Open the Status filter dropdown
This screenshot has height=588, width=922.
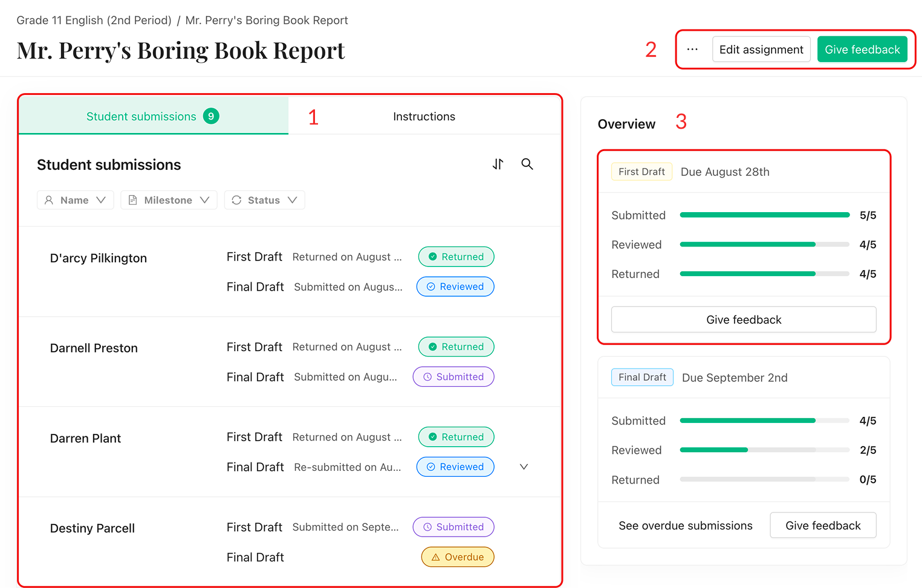pos(264,200)
